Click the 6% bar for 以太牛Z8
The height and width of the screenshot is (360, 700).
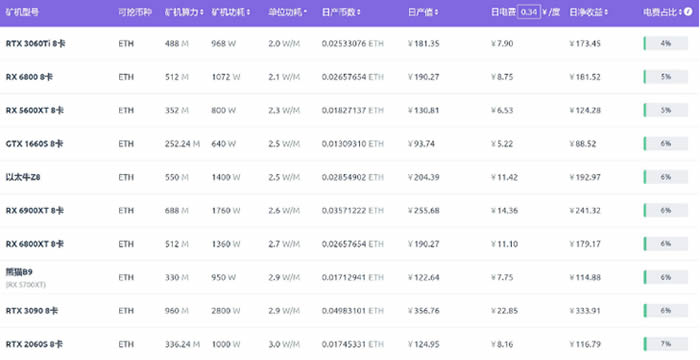pyautogui.click(x=666, y=177)
